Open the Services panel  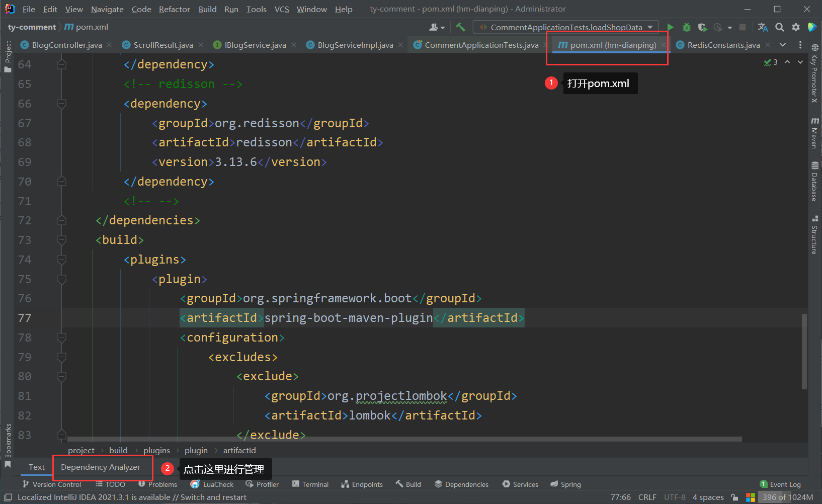coord(520,484)
